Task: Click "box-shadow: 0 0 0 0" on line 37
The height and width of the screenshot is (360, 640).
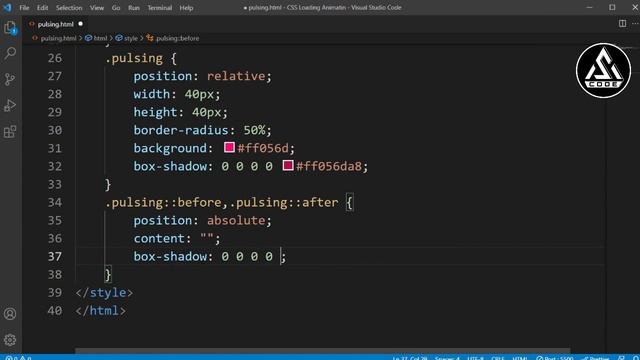Action: 203,256
